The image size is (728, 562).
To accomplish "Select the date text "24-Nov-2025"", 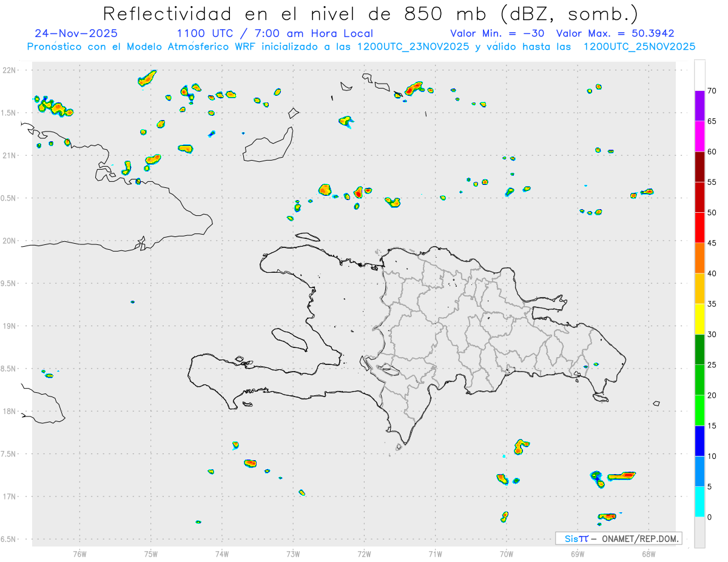I will (x=76, y=33).
